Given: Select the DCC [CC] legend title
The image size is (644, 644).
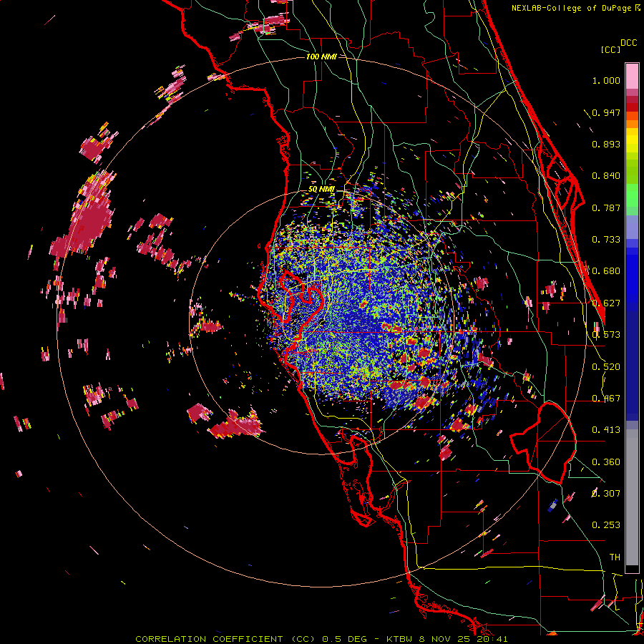Looking at the screenshot, I should pos(618,46).
